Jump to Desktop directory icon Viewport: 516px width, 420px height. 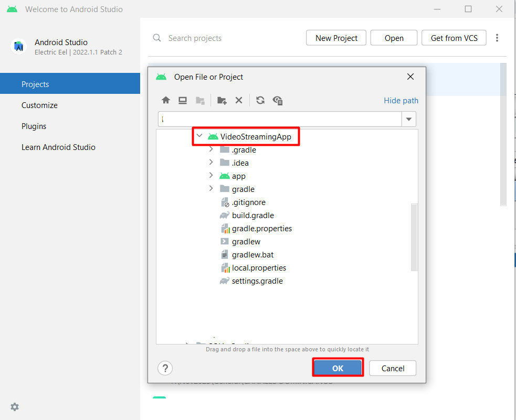coord(183,100)
